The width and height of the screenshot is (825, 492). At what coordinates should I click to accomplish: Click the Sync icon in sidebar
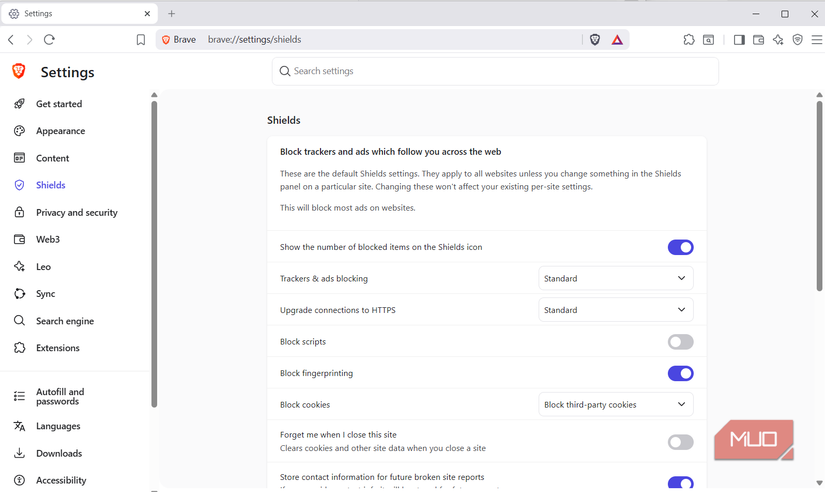coord(19,294)
